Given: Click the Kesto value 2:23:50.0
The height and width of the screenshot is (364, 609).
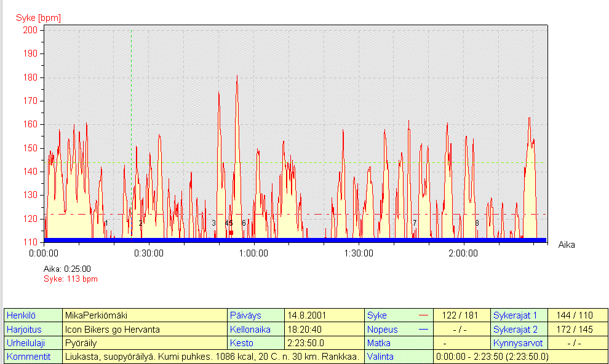Looking at the screenshot, I should pyautogui.click(x=308, y=343).
